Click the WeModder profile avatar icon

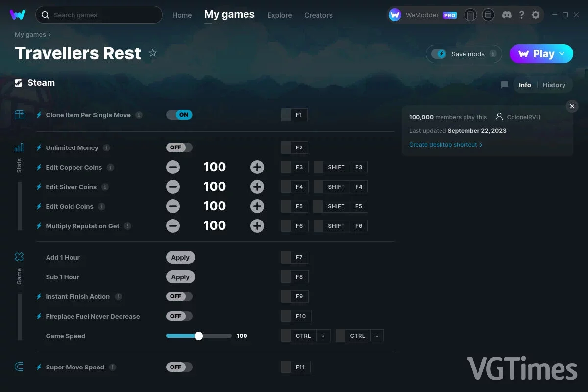(x=395, y=15)
